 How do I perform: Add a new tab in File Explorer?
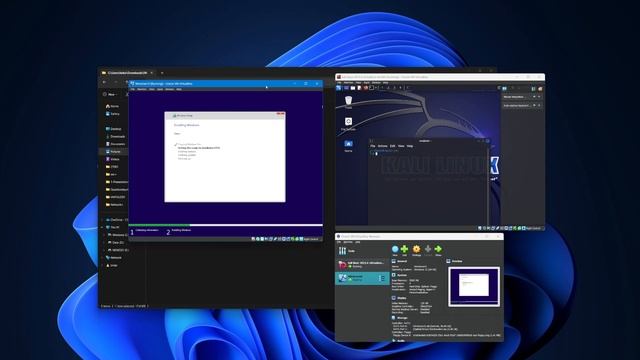(x=162, y=73)
